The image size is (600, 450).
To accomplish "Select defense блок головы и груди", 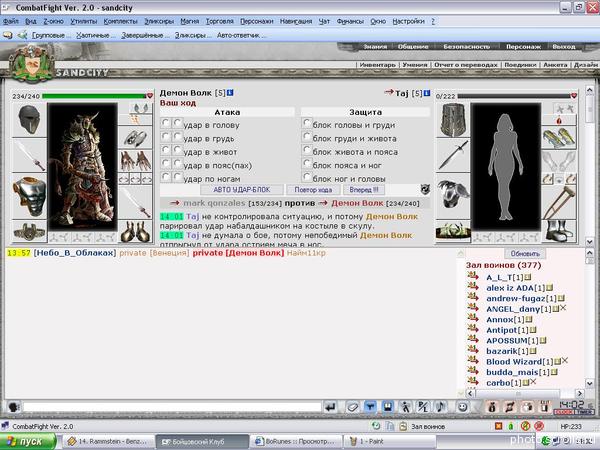I will click(307, 123).
